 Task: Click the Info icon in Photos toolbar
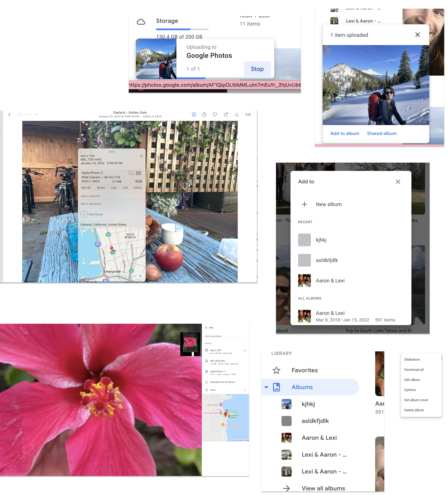pos(194,115)
